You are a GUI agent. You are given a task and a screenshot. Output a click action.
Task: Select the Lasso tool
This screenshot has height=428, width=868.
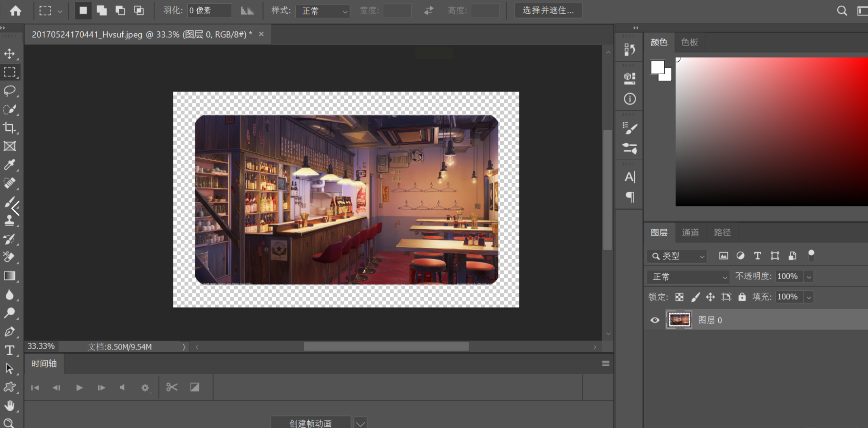pos(9,91)
